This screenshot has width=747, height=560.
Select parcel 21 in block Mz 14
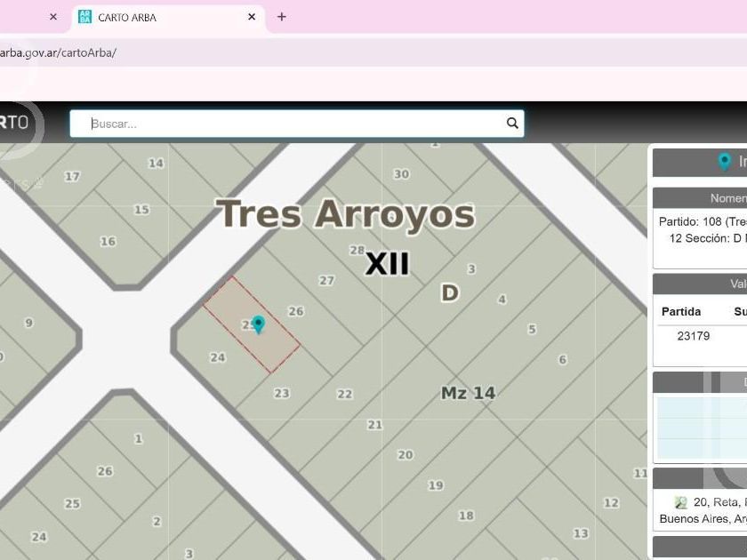coord(375,425)
